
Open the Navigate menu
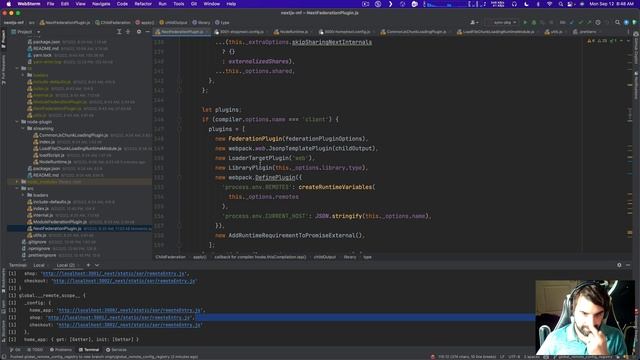pyautogui.click(x=101, y=4)
